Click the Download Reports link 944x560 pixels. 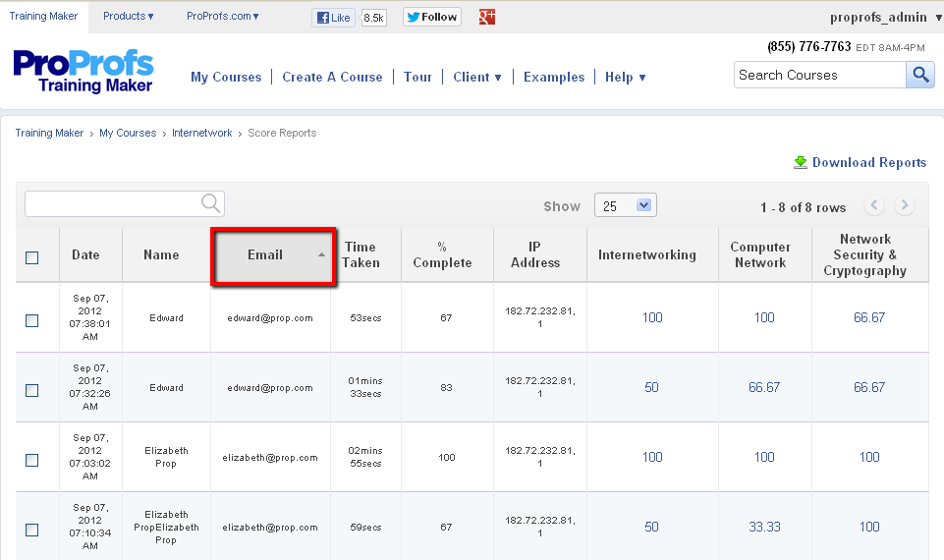coord(867,162)
